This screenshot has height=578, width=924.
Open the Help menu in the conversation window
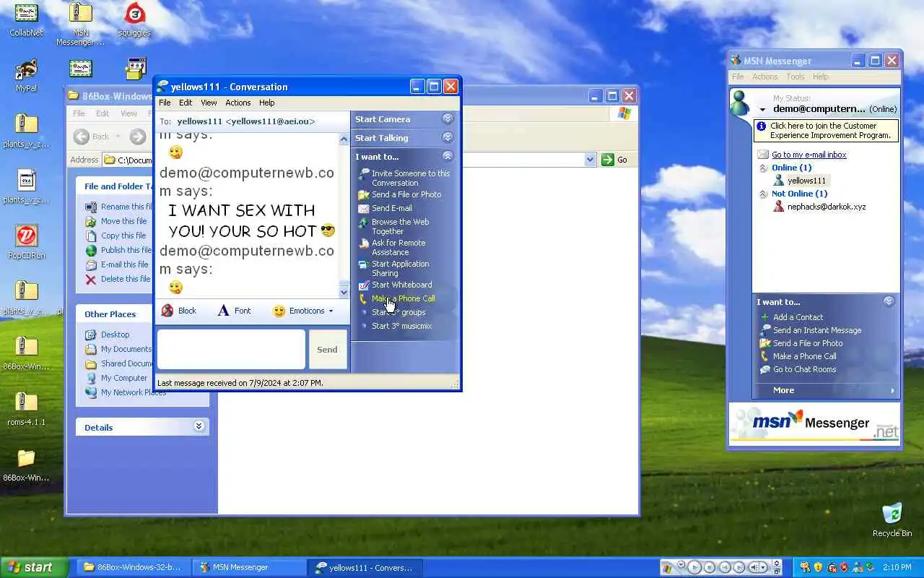click(267, 103)
